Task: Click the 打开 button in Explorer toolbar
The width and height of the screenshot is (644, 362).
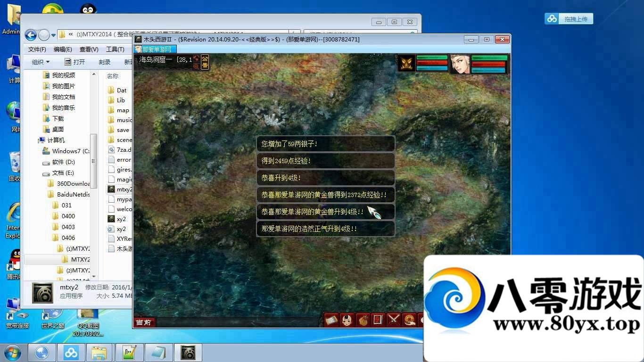Action: coord(75,62)
